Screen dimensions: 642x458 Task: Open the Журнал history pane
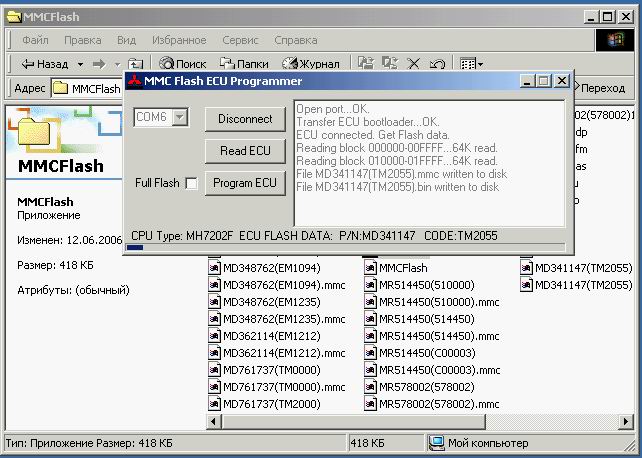pos(311,64)
